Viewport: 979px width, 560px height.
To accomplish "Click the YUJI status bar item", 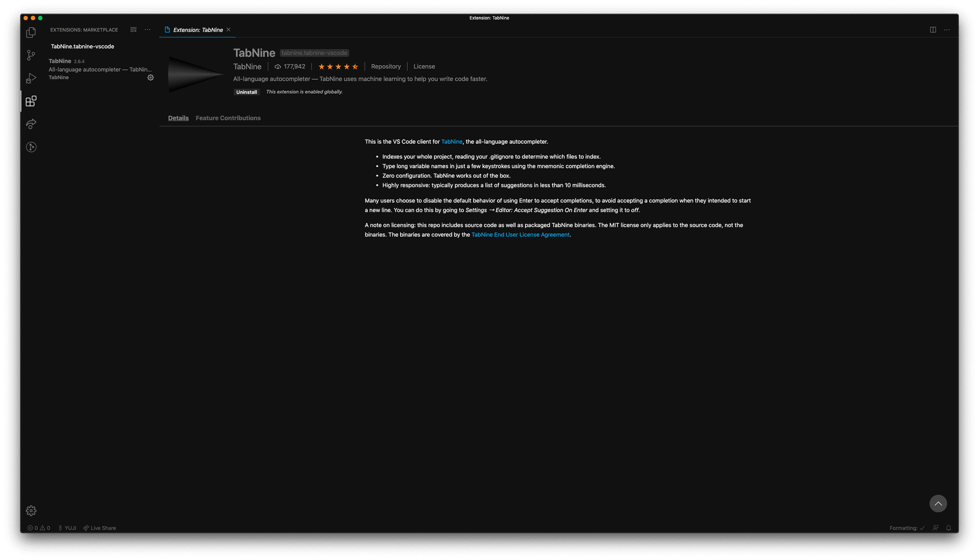I will click(67, 528).
